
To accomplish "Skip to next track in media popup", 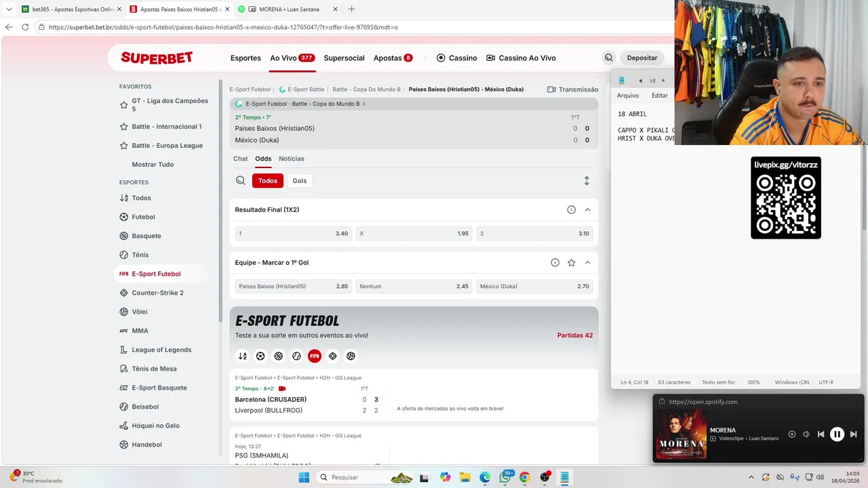I will click(853, 434).
